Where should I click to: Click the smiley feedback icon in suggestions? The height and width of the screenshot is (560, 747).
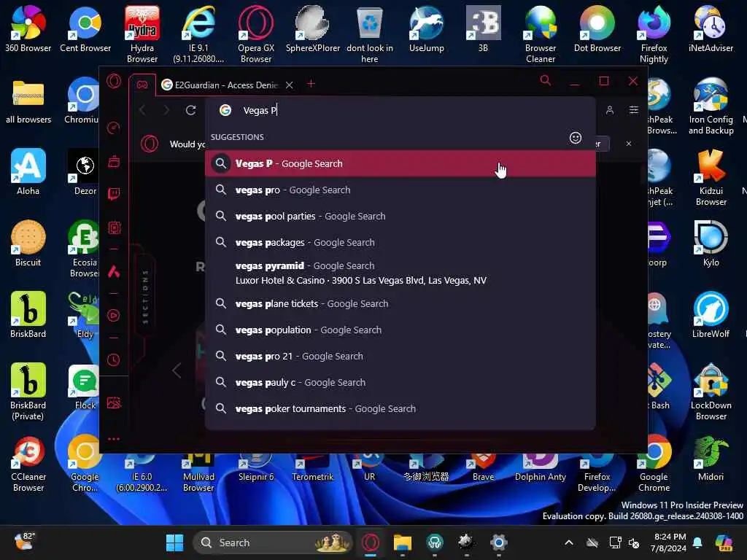576,138
